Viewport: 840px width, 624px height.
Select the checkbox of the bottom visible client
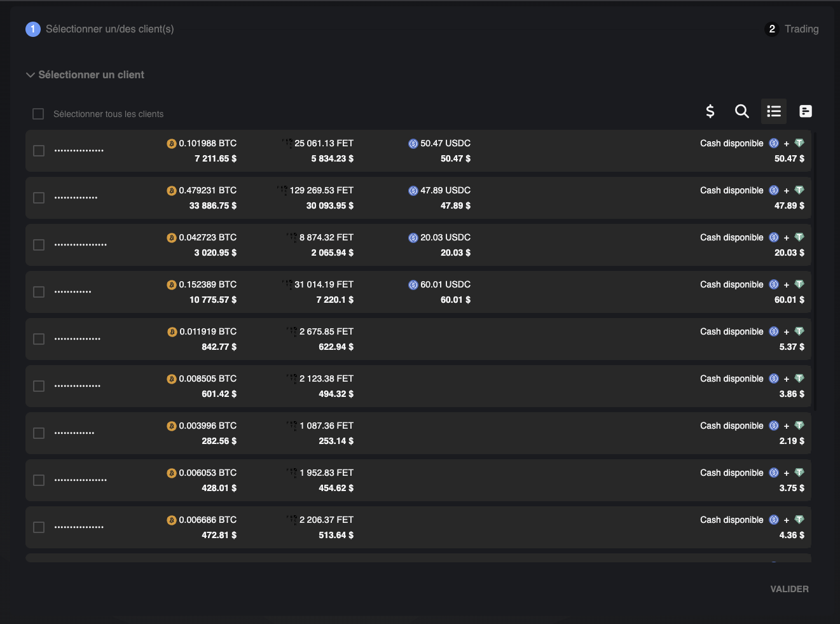(x=38, y=527)
